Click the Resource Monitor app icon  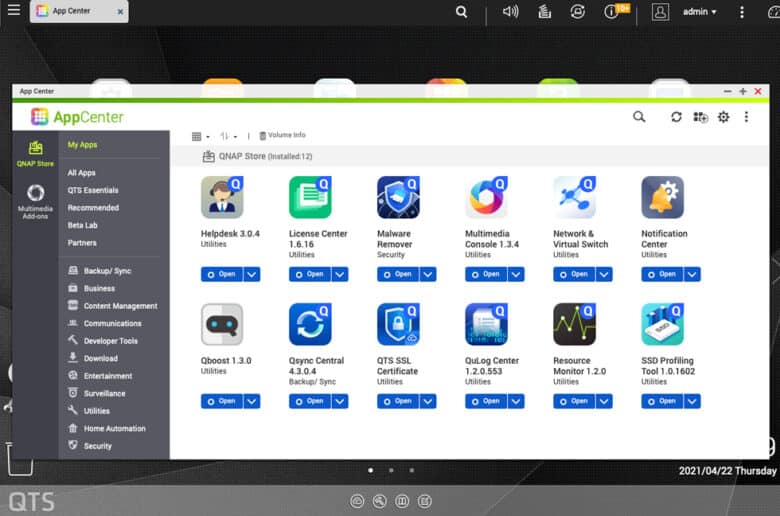tap(574, 324)
